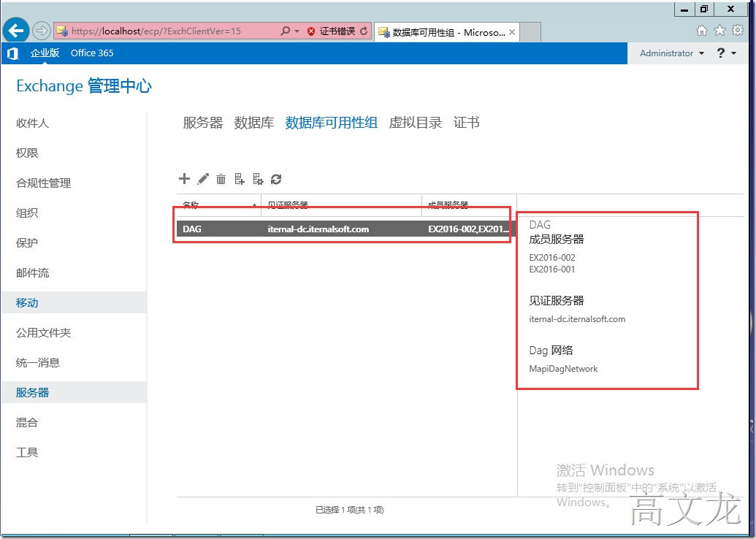Screen dimensions: 756x539
Task: Close the 数据库可用性组 browser tab
Action: click(x=512, y=32)
